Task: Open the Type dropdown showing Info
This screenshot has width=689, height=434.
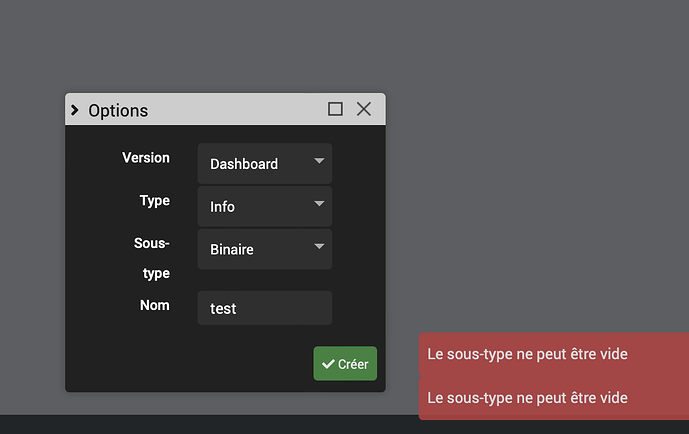Action: tap(264, 207)
